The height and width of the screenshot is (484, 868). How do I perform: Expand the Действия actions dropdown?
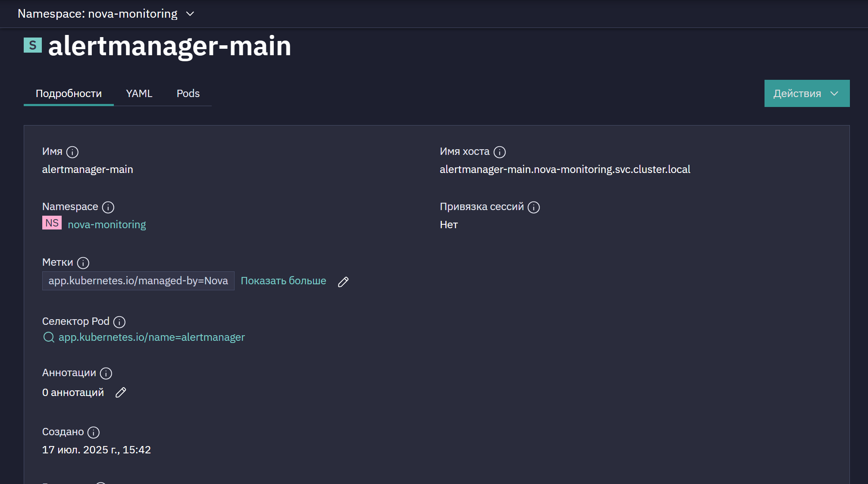click(x=807, y=93)
